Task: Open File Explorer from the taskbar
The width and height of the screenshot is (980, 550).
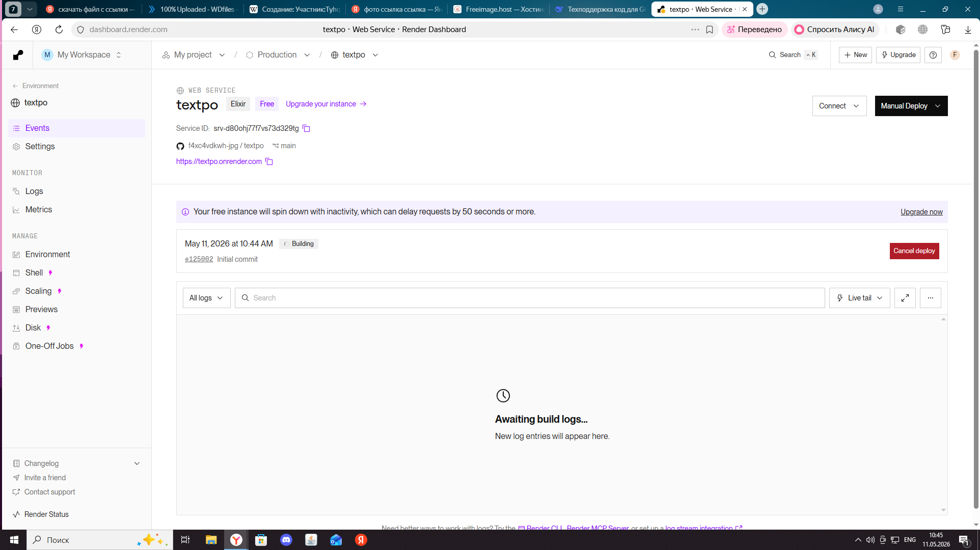Action: coord(211,540)
